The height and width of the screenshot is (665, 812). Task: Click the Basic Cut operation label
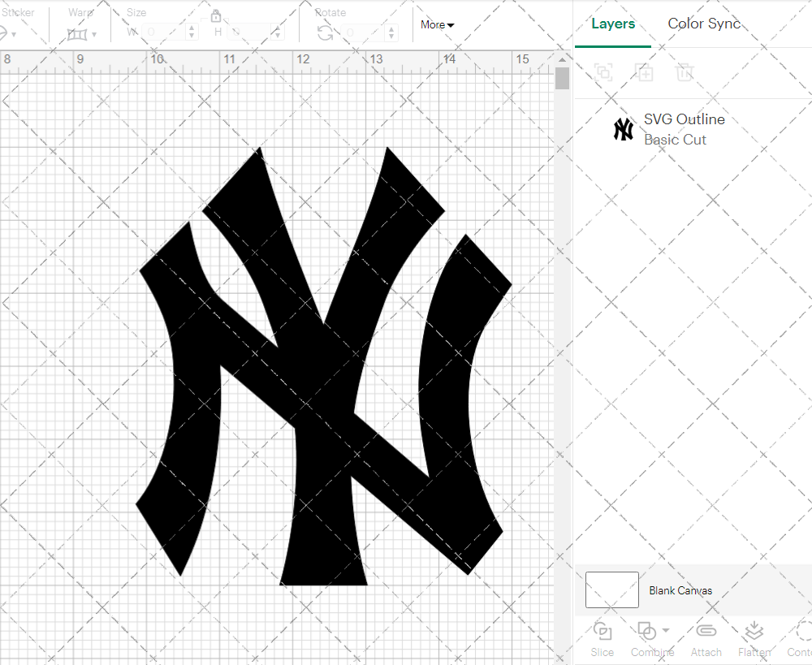(675, 140)
